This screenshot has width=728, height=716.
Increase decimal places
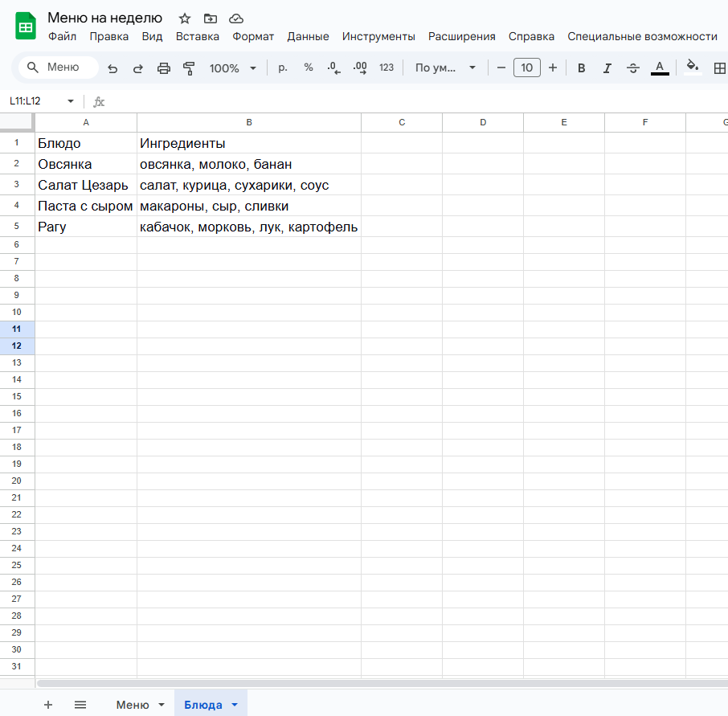[360, 68]
